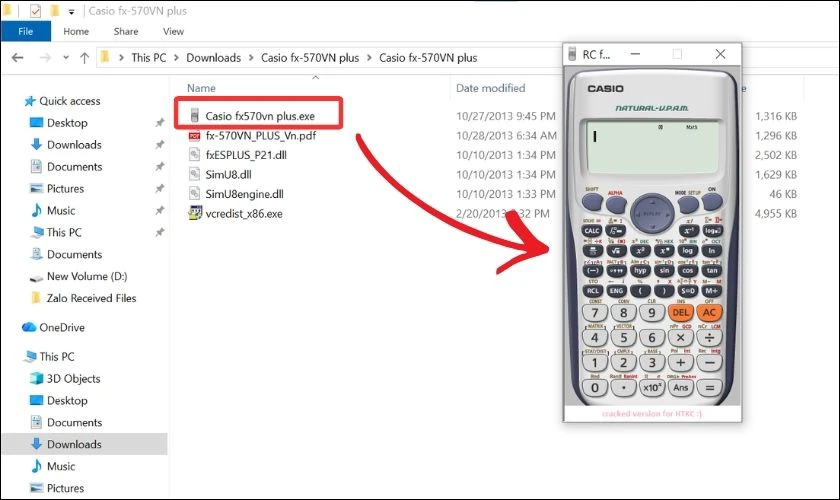Image resolution: width=840 pixels, height=500 pixels.
Task: Tap number 7 key on the calculator
Action: pyautogui.click(x=595, y=312)
